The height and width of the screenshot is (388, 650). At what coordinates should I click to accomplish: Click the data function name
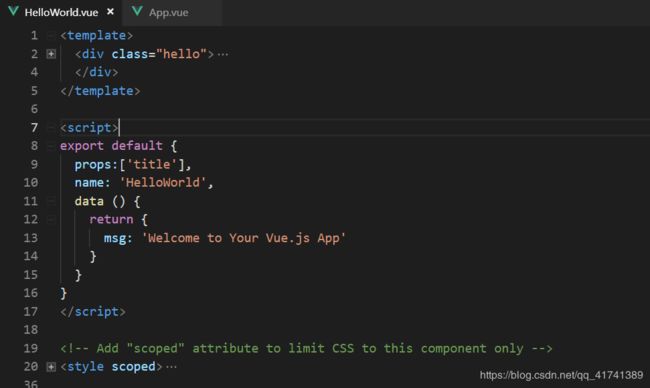click(89, 201)
